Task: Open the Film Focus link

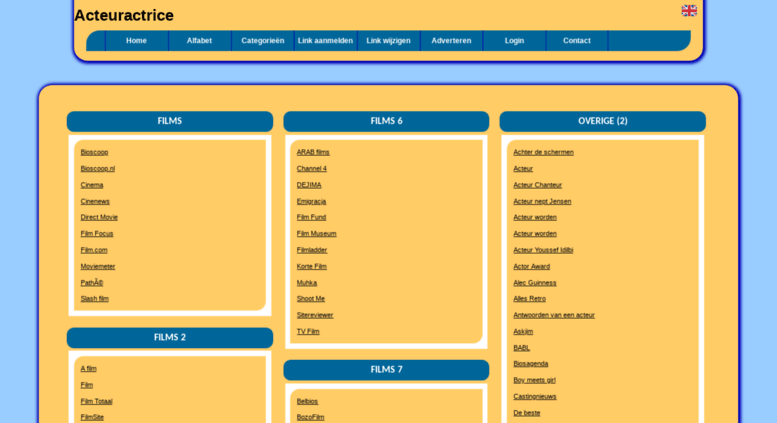Action: 97,233
